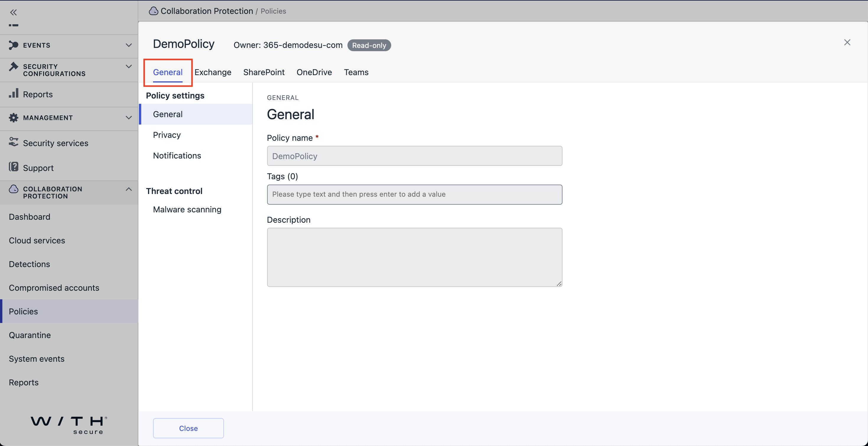Select the Teams tab
Viewport: 868px width, 446px height.
(356, 72)
